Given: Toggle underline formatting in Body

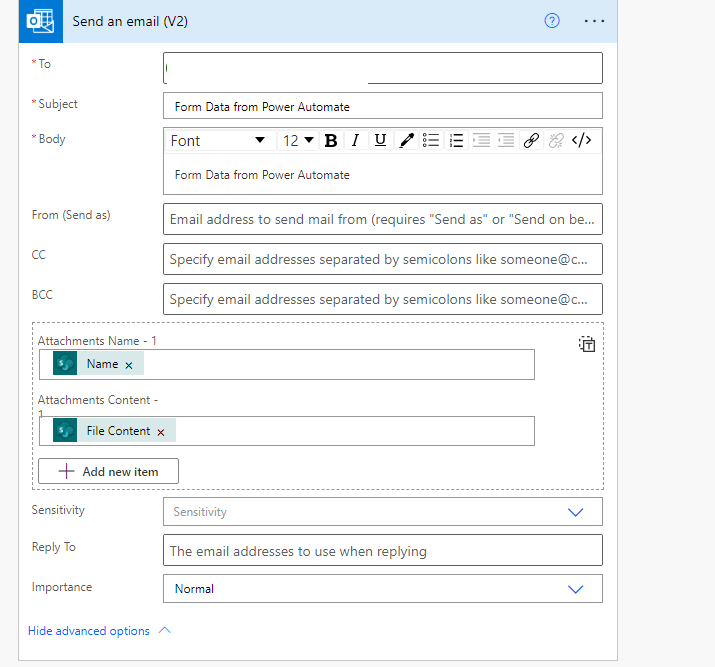Looking at the screenshot, I should pos(380,141).
